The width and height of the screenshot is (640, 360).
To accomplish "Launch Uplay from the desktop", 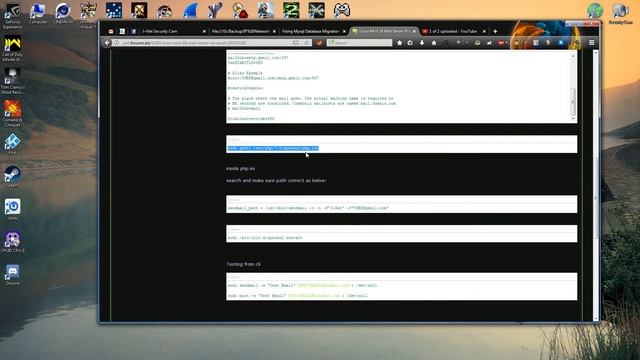I will point(12,209).
